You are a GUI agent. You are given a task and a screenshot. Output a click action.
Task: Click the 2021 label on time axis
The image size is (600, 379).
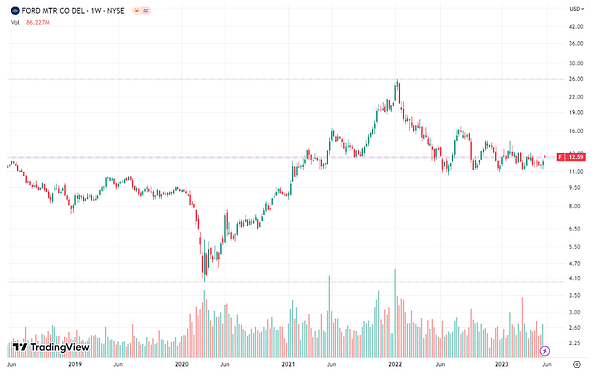click(x=288, y=364)
